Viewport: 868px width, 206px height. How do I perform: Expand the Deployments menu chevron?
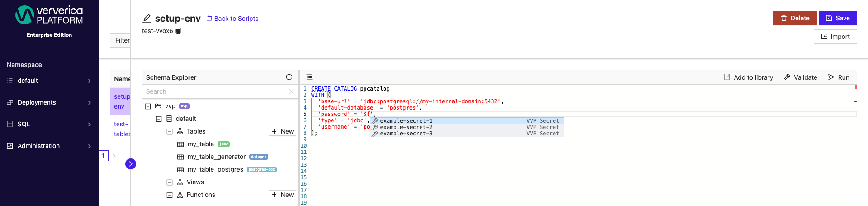90,103
